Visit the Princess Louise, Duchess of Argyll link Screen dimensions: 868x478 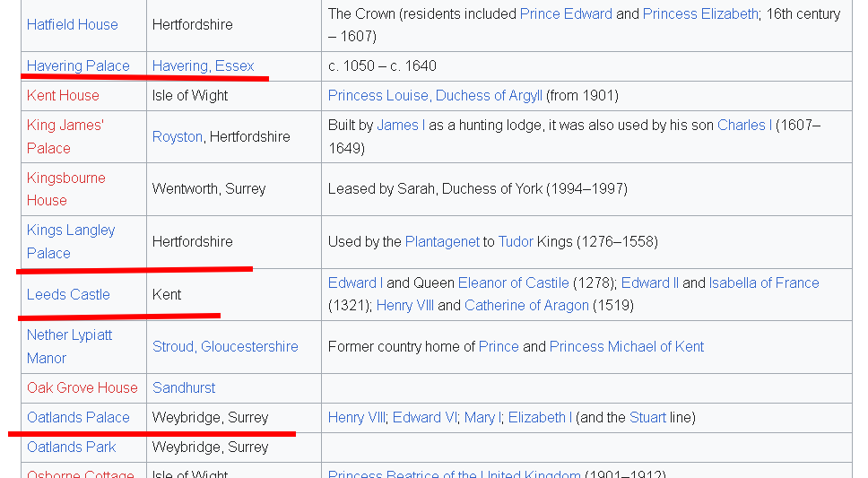[x=435, y=95]
